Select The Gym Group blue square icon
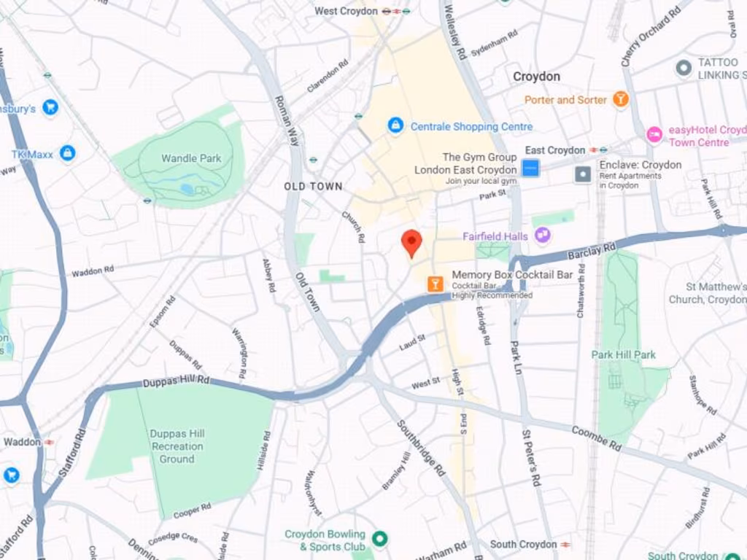Image resolution: width=747 pixels, height=560 pixels. click(x=530, y=168)
